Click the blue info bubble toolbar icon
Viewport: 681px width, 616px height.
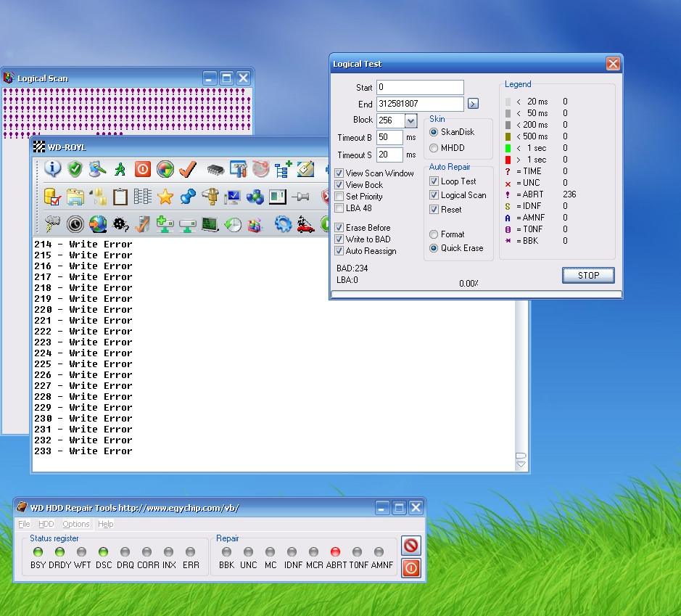(x=53, y=169)
